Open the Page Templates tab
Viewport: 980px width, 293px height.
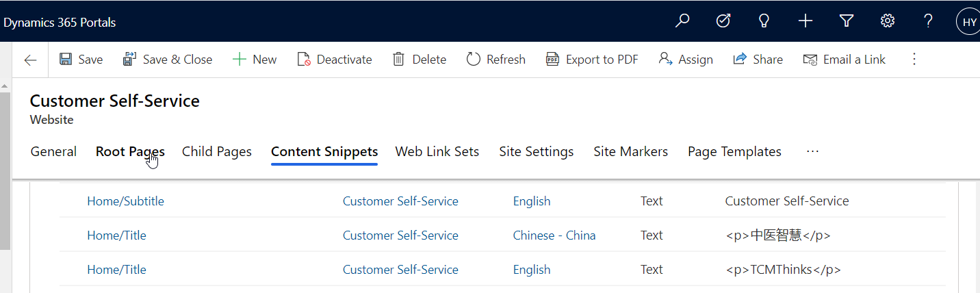click(734, 152)
